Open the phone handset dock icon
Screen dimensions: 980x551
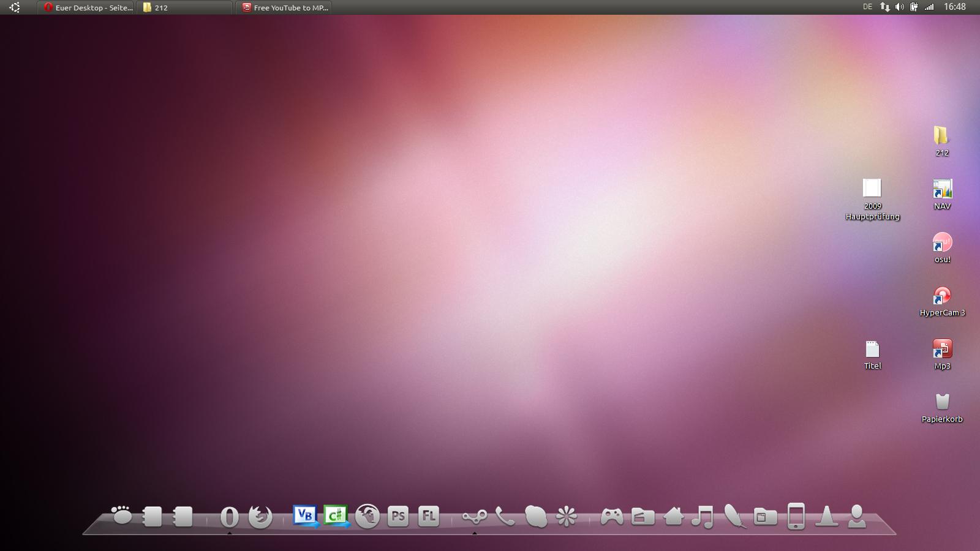coord(505,517)
